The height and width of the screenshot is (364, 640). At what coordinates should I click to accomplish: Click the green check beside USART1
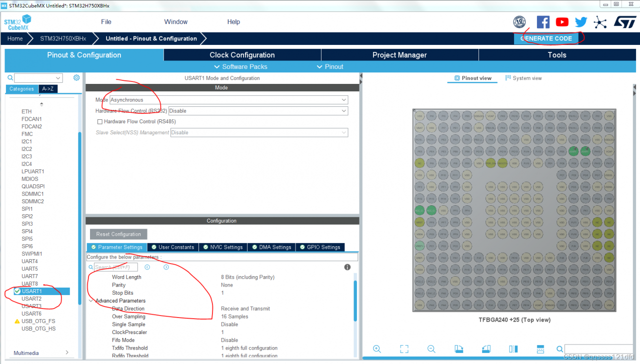(17, 291)
